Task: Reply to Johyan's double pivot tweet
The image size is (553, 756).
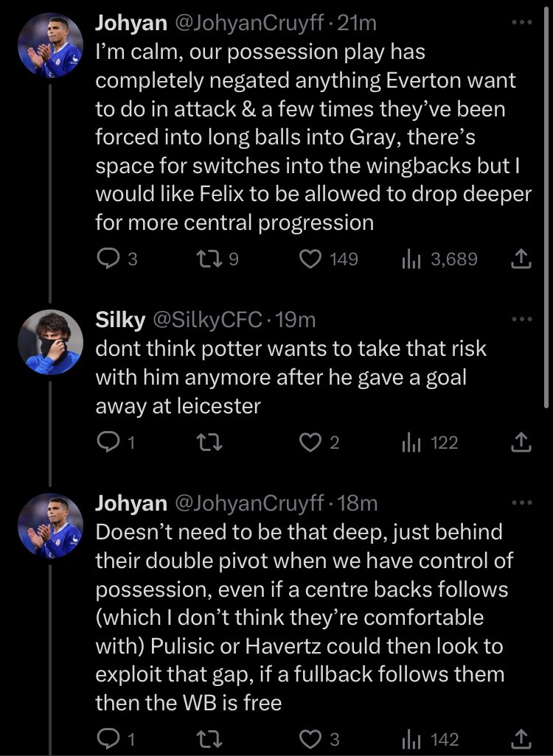Action: click(108, 738)
